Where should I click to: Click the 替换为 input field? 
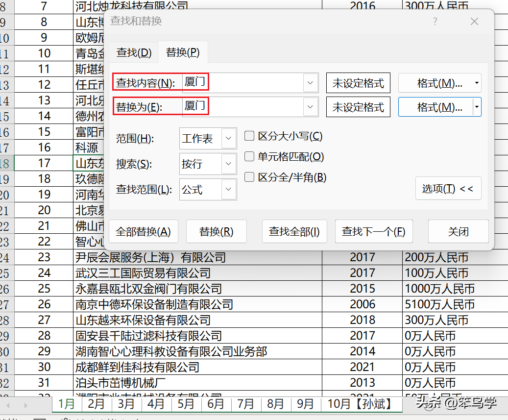[x=243, y=107]
